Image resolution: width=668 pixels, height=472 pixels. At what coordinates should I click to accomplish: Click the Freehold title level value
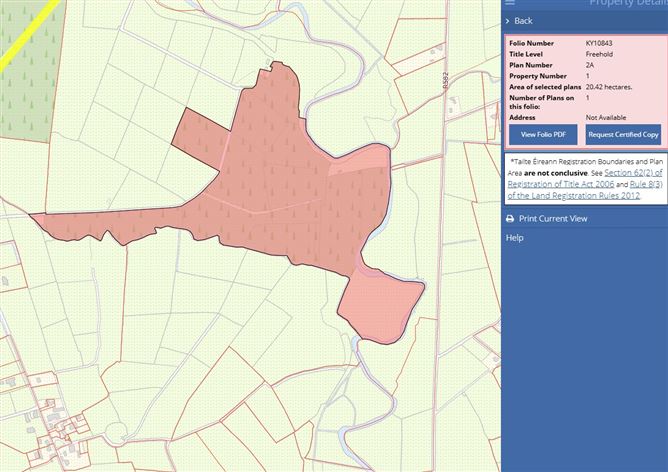click(x=600, y=54)
